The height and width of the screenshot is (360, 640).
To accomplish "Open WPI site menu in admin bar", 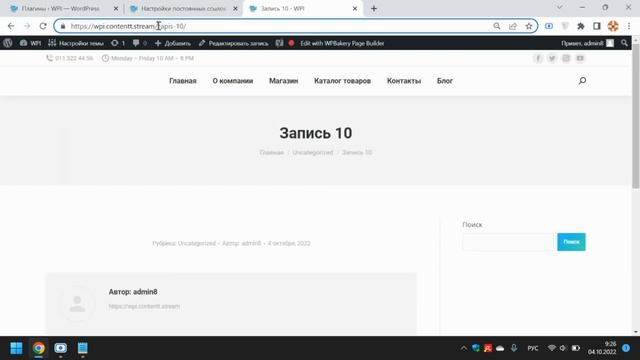I will [x=30, y=43].
